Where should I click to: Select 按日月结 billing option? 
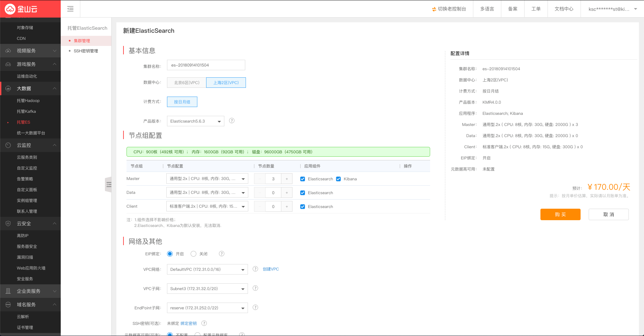[182, 102]
